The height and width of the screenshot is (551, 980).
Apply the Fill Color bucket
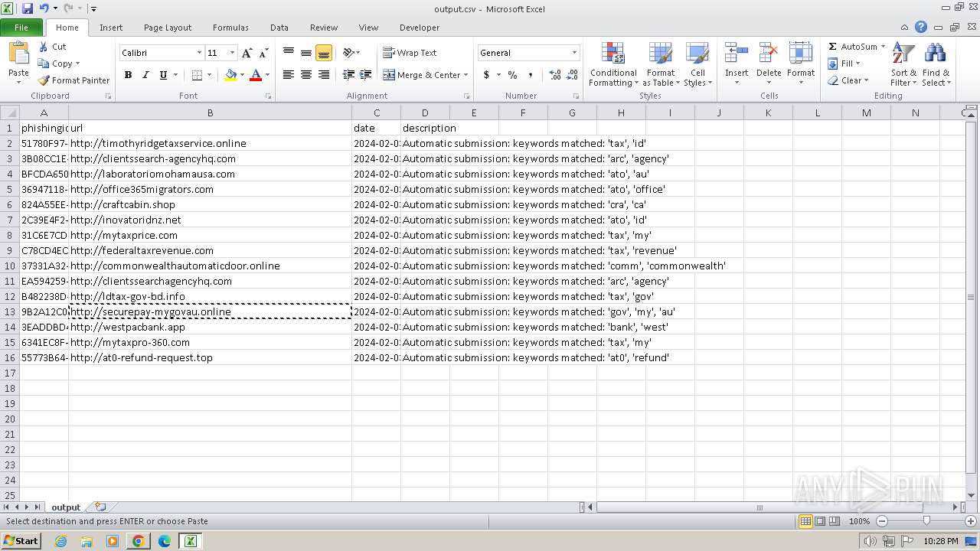tap(230, 75)
